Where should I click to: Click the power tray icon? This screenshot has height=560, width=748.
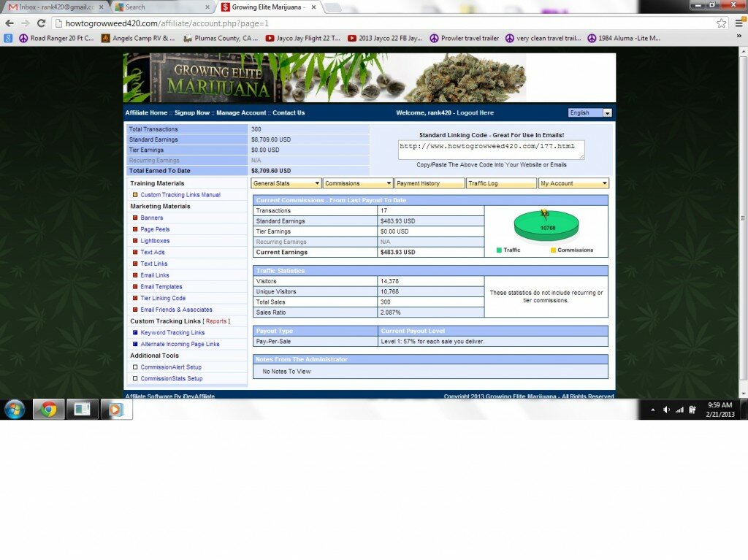click(692, 410)
